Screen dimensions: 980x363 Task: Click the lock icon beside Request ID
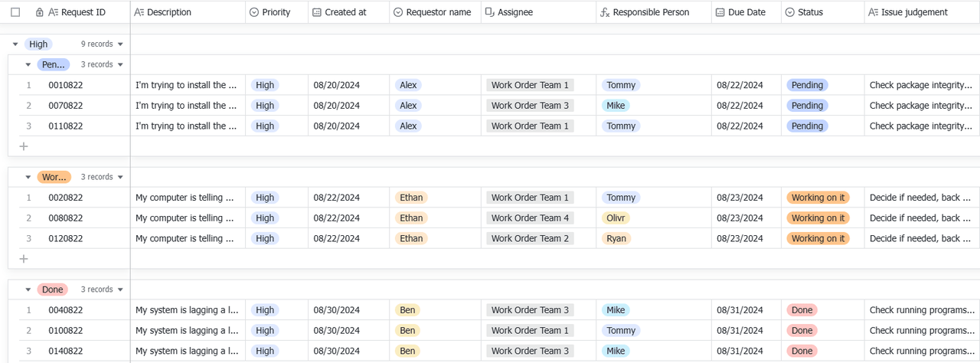(x=40, y=12)
